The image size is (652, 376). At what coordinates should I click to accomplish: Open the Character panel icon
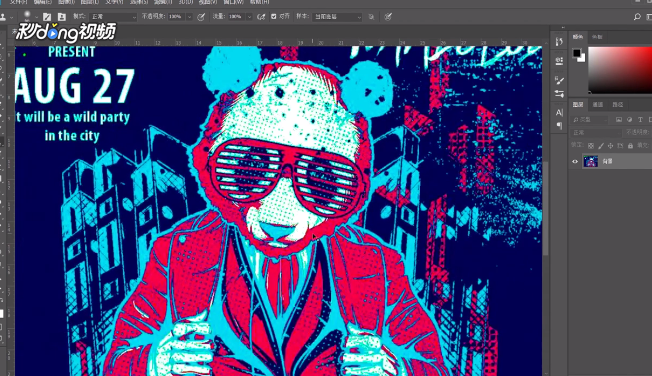click(559, 113)
